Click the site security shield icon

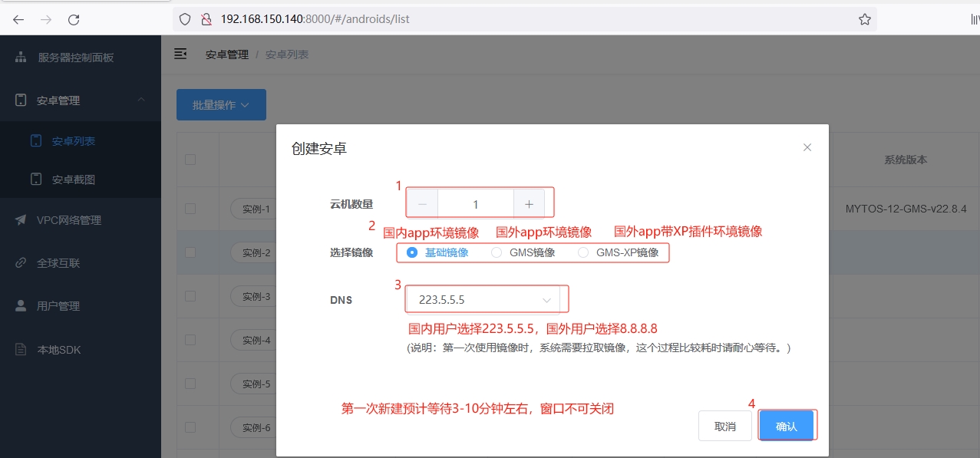[x=184, y=19]
